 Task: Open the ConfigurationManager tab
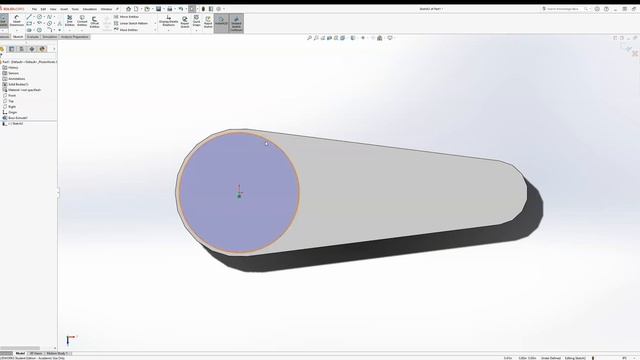click(22, 49)
